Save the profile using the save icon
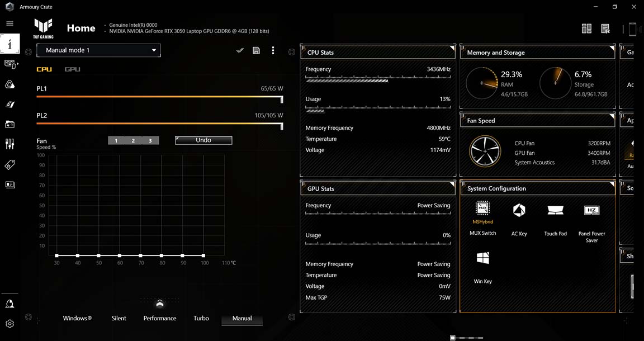The width and height of the screenshot is (644, 341). pyautogui.click(x=256, y=50)
